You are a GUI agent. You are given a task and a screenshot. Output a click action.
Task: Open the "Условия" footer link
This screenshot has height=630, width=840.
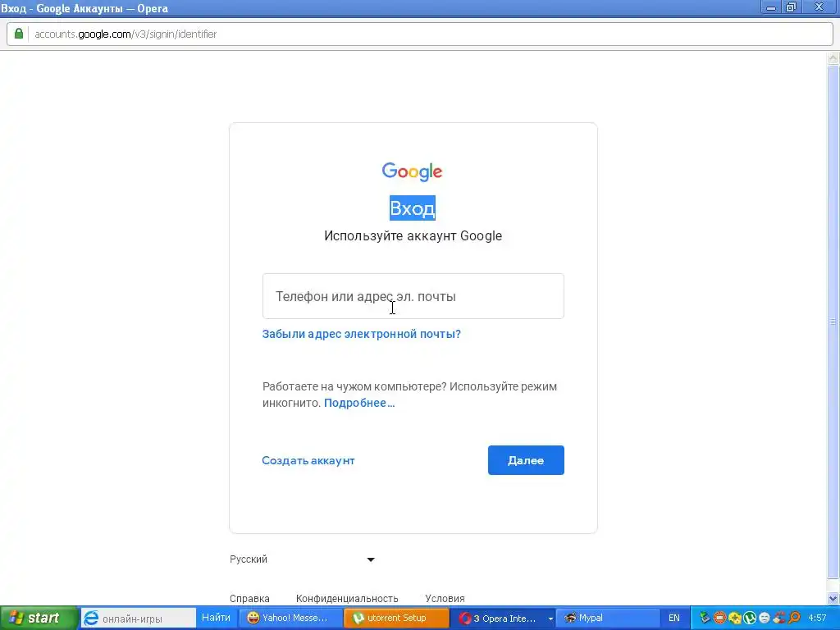click(445, 598)
